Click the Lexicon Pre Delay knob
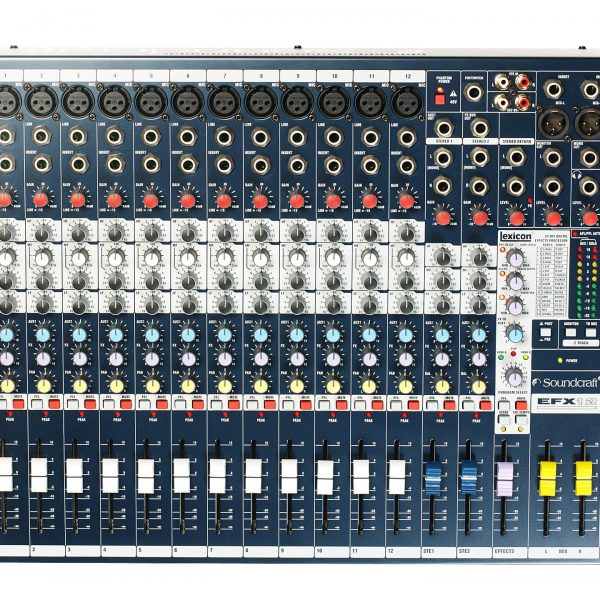The width and height of the screenshot is (600, 600). [517, 257]
